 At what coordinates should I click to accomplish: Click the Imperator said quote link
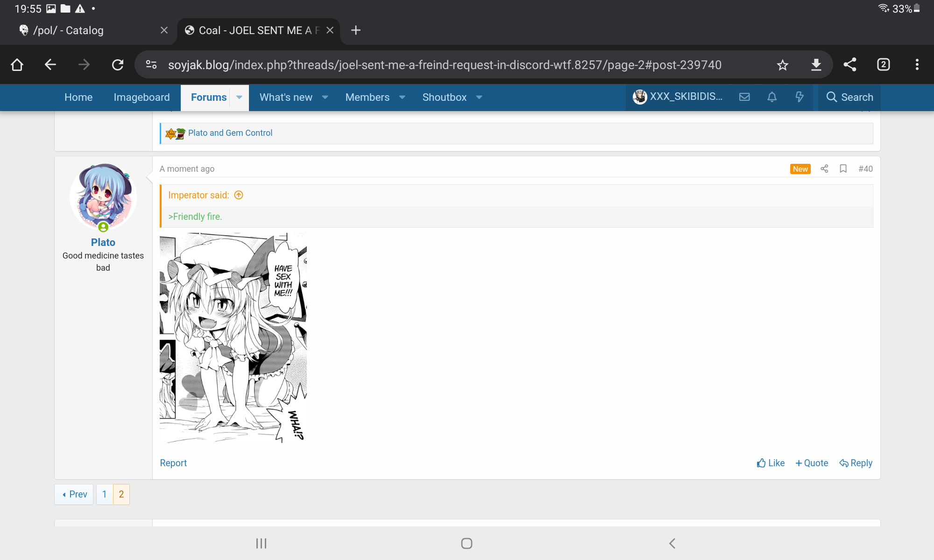[198, 195]
